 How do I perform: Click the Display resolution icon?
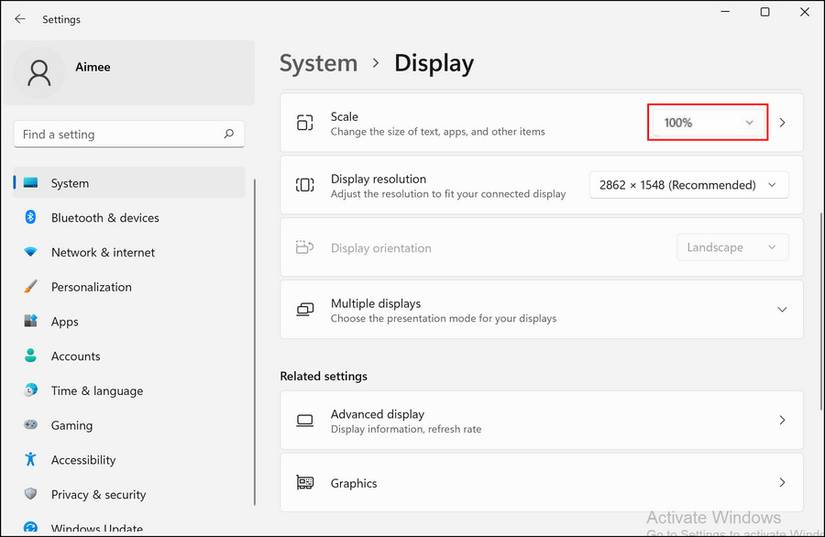point(305,185)
